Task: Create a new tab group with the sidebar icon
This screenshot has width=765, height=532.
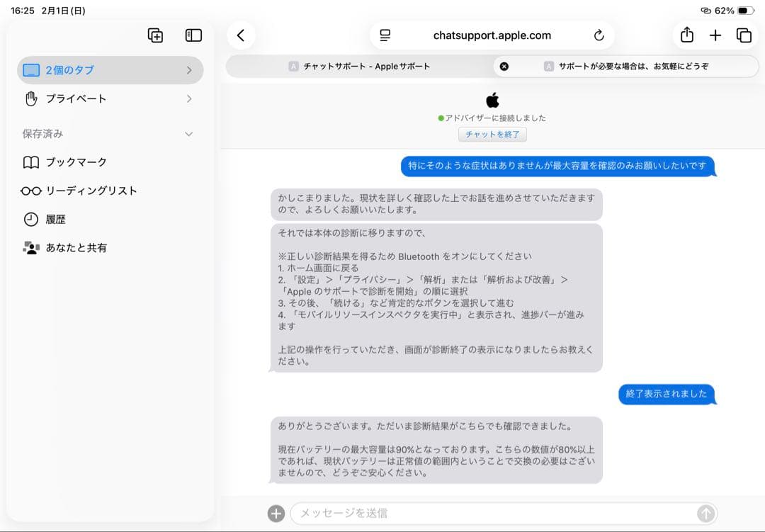Action: point(155,35)
